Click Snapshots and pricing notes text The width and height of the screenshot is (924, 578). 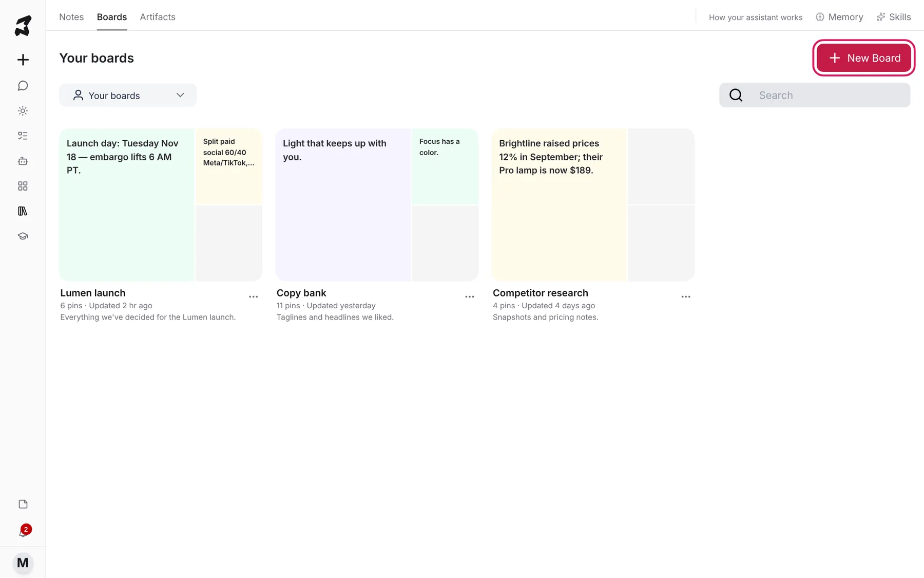(x=546, y=318)
